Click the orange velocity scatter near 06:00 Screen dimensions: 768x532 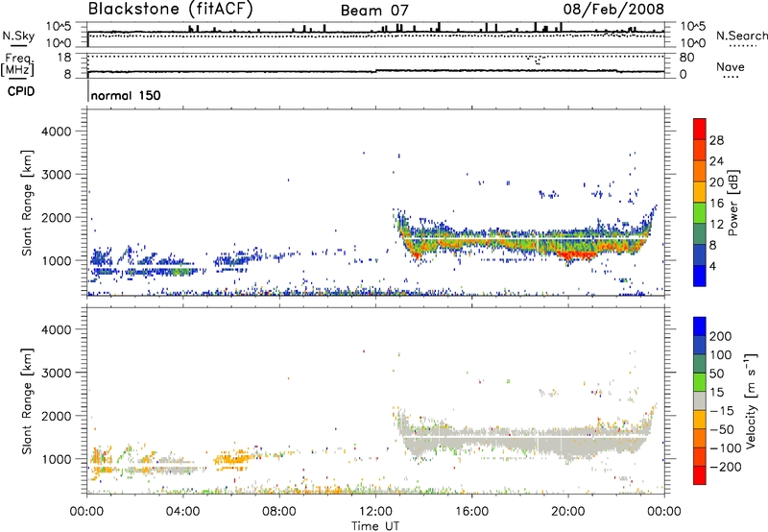234,460
